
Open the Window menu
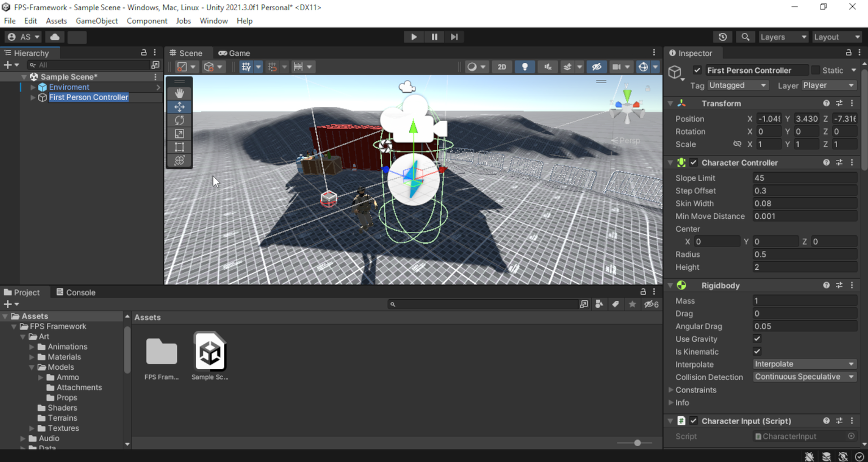click(x=214, y=21)
